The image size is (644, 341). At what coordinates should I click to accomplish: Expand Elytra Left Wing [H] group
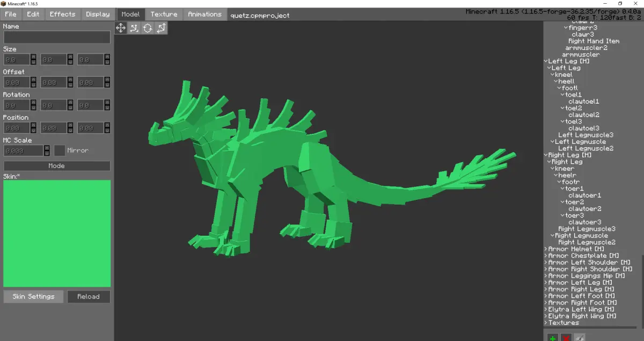pyautogui.click(x=546, y=309)
